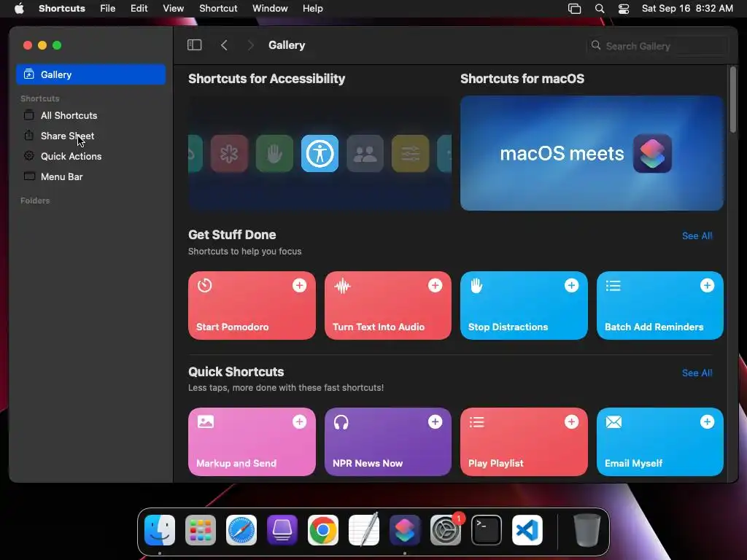Click the red asterisk icon in banner
This screenshot has height=560, width=747.
[229, 153]
